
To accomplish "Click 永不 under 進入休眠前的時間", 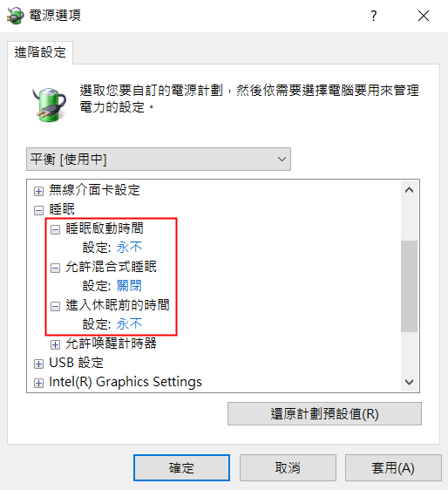I will pos(129,324).
